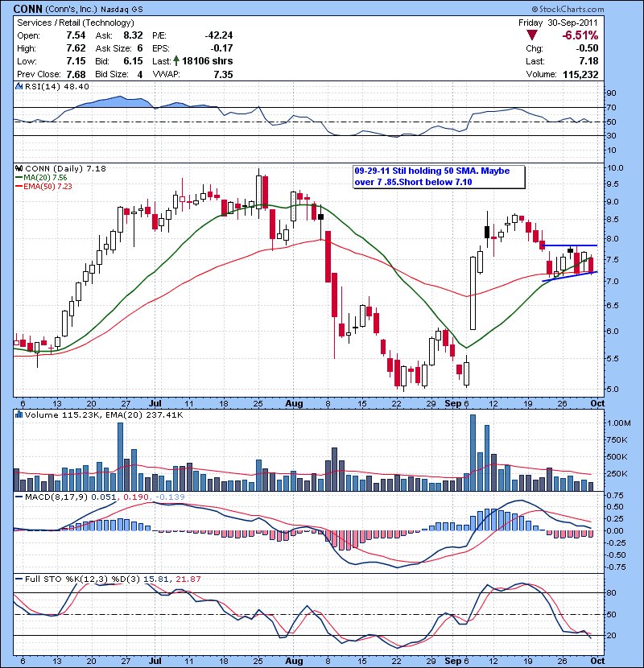Click the RSI(14) indicator icon
This screenshot has height=668, width=644.
coord(19,86)
